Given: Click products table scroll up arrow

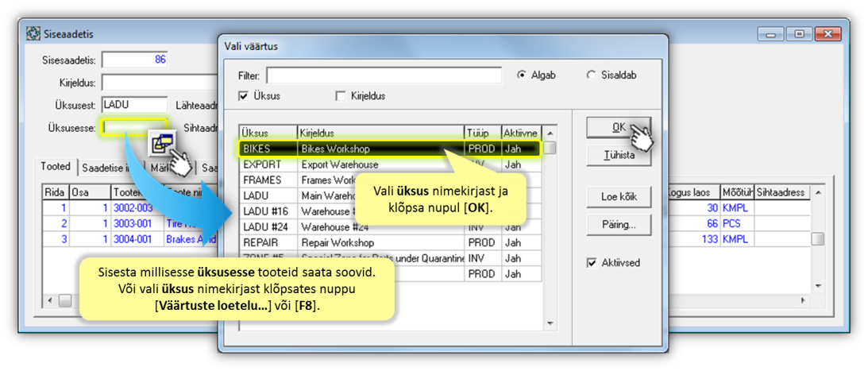Looking at the screenshot, I should tap(818, 192).
